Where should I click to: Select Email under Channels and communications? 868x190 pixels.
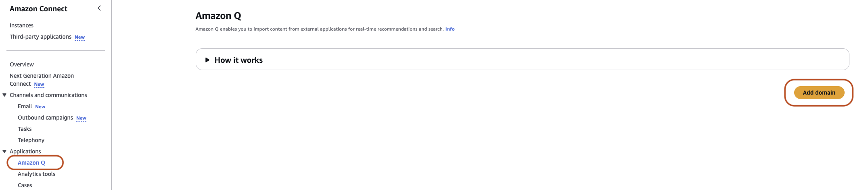pyautogui.click(x=25, y=106)
